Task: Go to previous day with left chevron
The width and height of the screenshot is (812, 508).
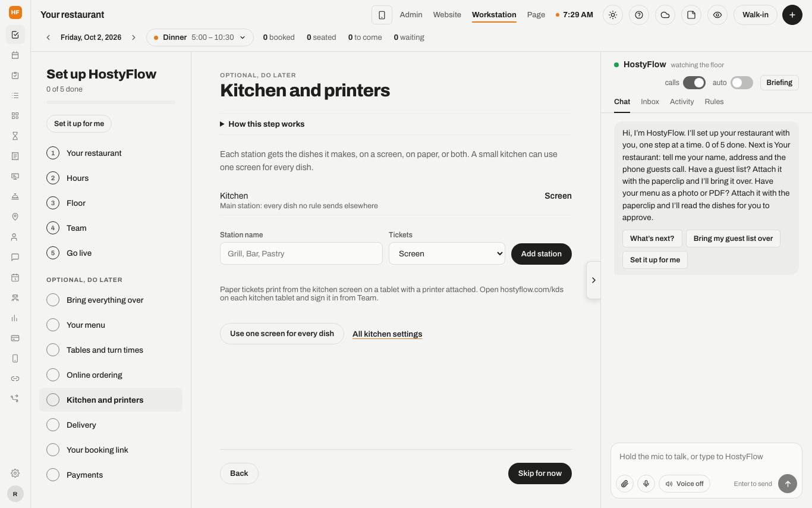Action: [x=48, y=37]
